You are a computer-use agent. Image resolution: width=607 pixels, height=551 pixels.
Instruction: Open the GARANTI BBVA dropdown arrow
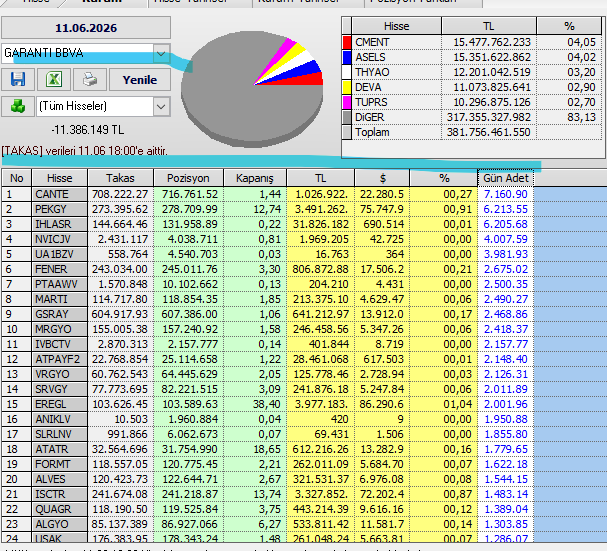tap(161, 53)
